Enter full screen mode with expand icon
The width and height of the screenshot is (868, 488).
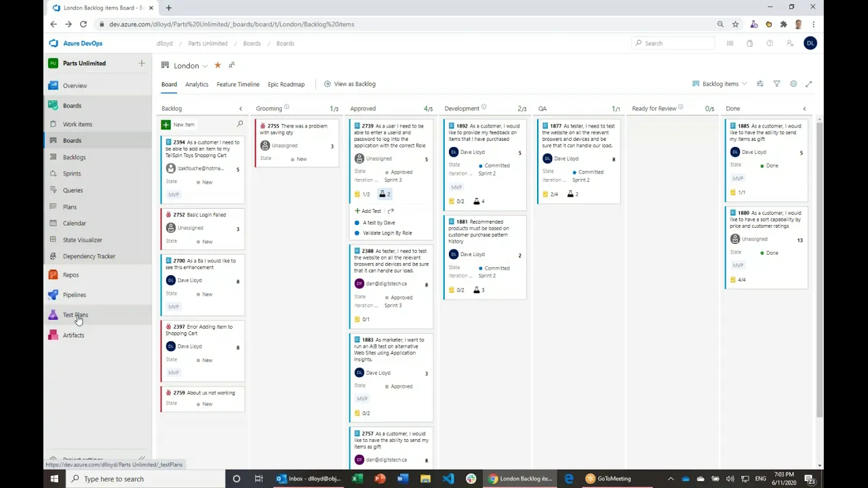click(808, 84)
